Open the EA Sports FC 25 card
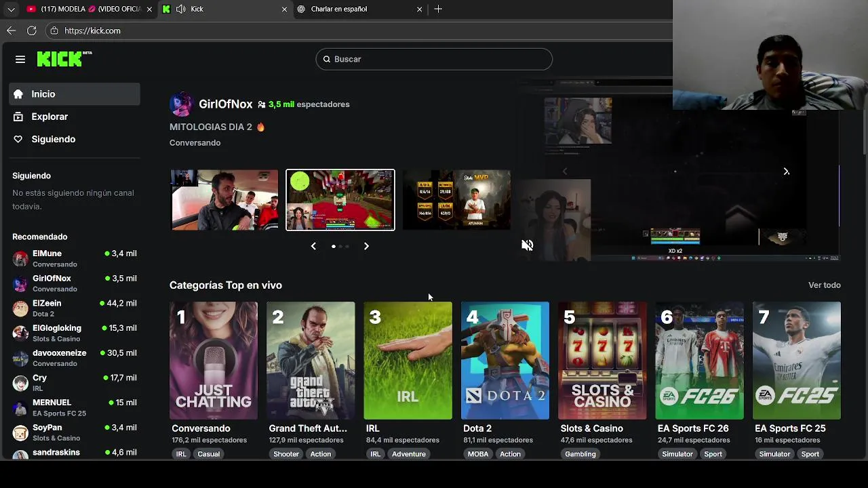Image resolution: width=868 pixels, height=488 pixels. [x=797, y=361]
